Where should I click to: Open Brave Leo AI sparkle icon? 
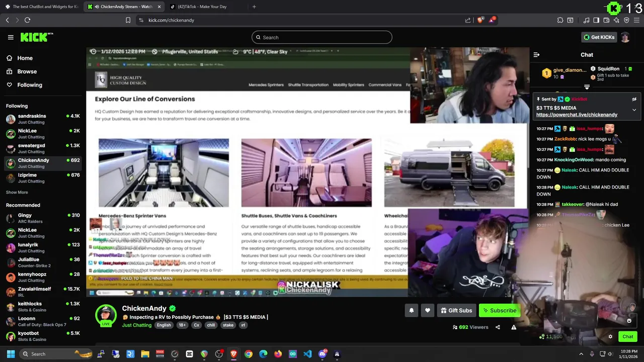[x=616, y=20]
